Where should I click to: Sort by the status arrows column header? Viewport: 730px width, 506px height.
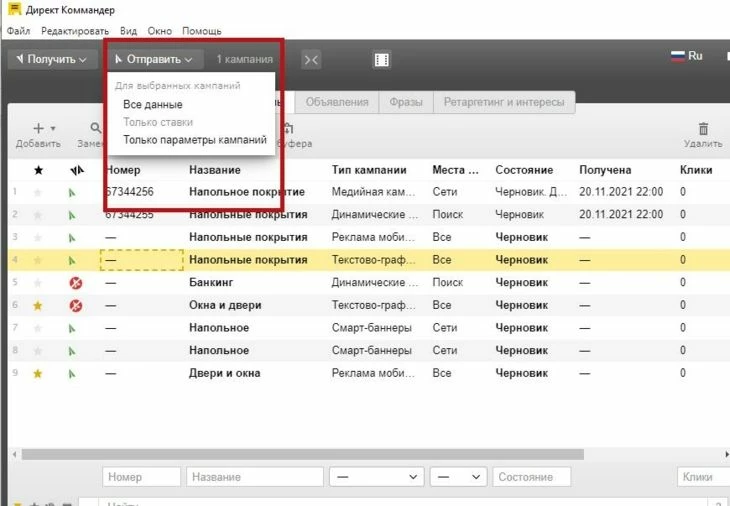[x=77, y=170]
